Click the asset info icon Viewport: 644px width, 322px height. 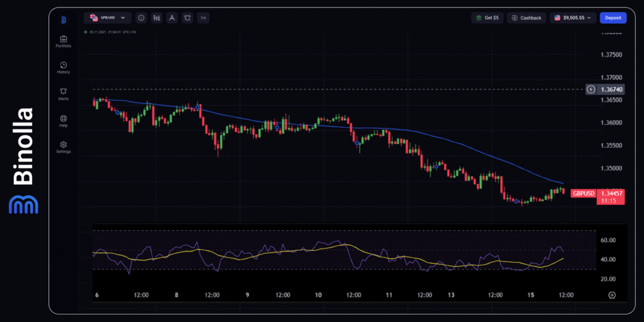click(x=141, y=18)
